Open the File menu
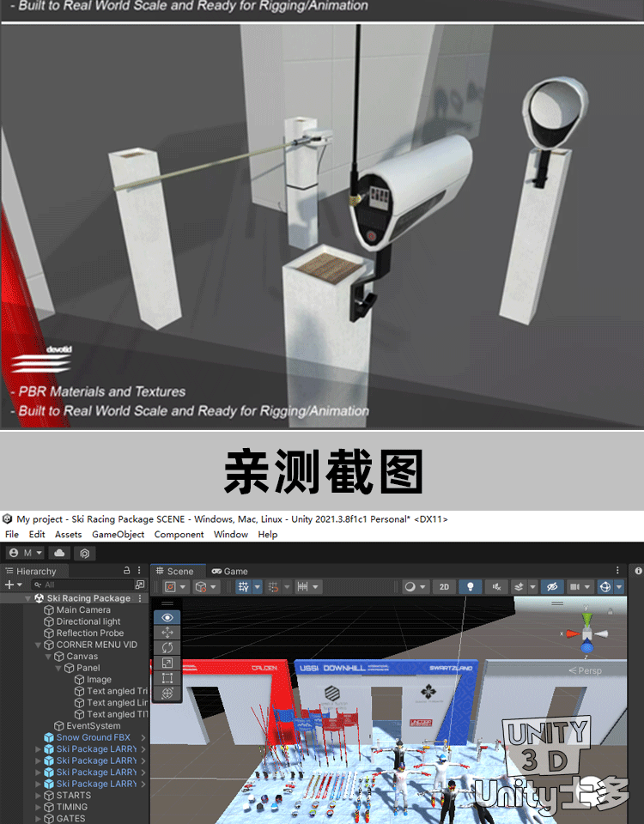Screen dimensions: 644x824 point(11,535)
